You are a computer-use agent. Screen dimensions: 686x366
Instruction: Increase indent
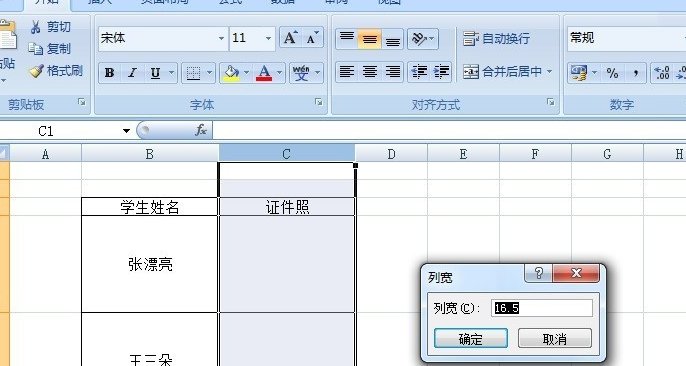point(441,72)
